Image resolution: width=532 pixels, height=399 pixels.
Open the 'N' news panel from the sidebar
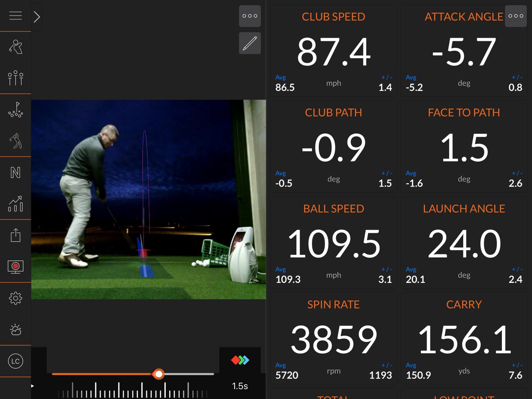pyautogui.click(x=16, y=173)
